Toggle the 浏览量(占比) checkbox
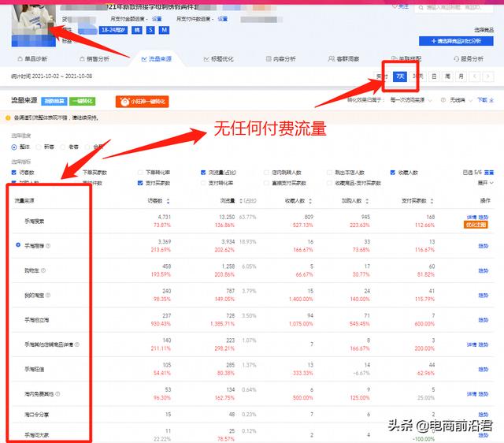Image resolution: width=504 pixels, height=443 pixels. click(x=203, y=173)
